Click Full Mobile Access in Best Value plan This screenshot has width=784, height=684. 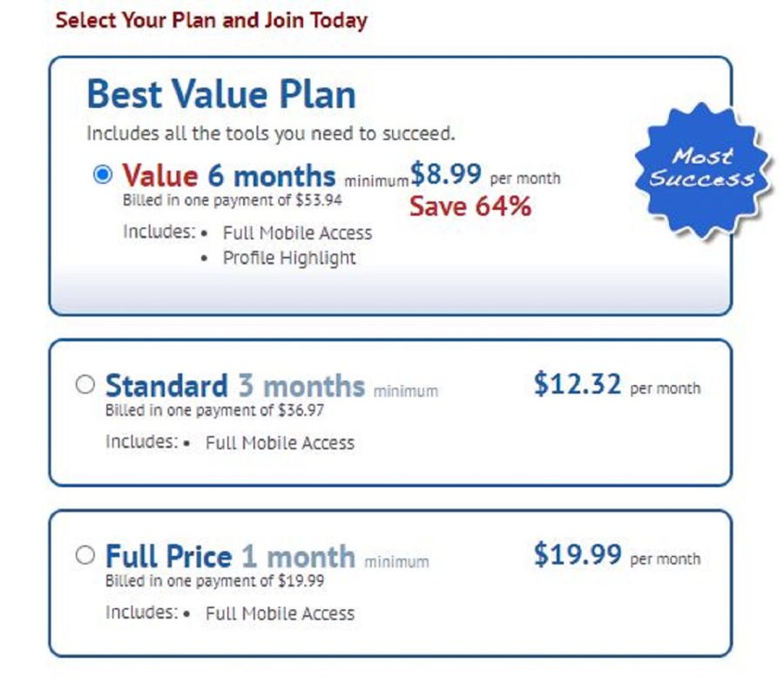pos(298,233)
